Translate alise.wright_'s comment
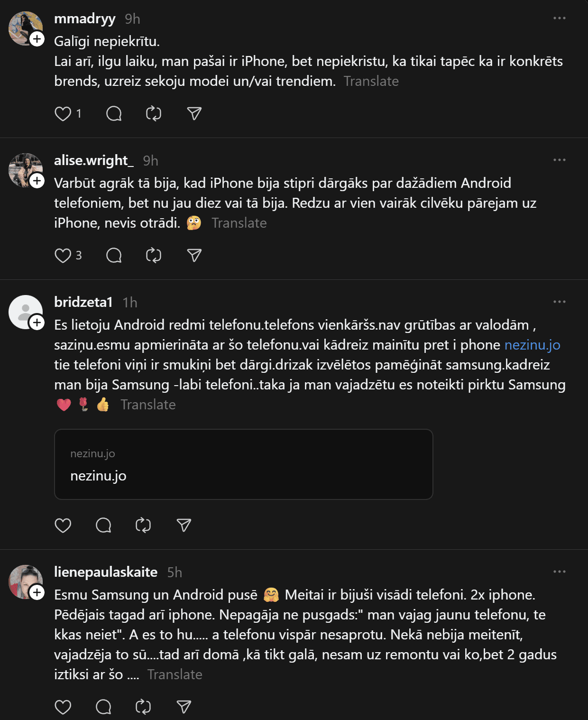This screenshot has height=720, width=588. click(239, 223)
